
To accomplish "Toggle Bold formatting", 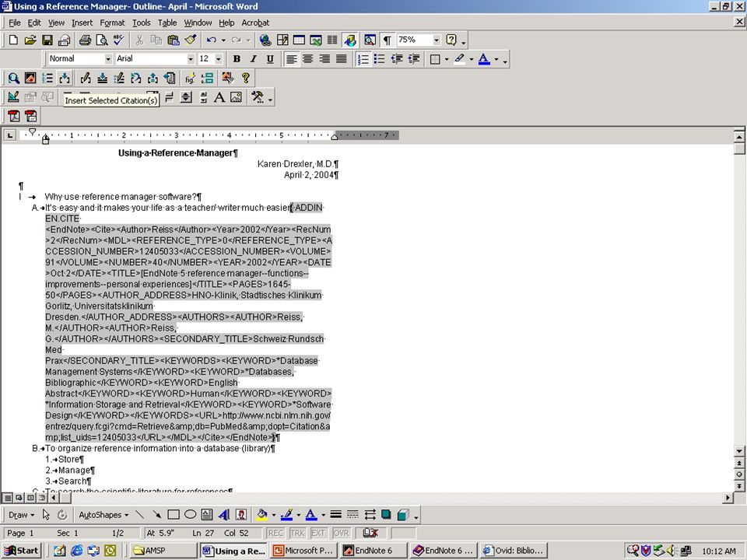I will (x=237, y=59).
